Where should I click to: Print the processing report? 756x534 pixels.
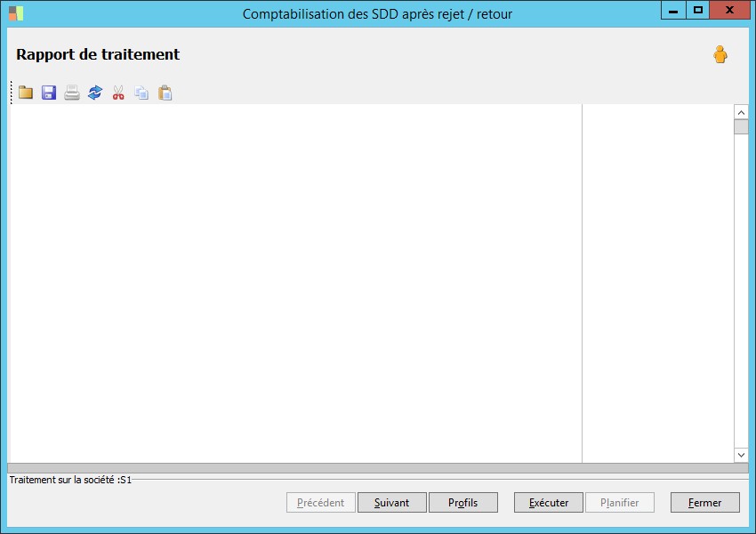click(x=72, y=93)
